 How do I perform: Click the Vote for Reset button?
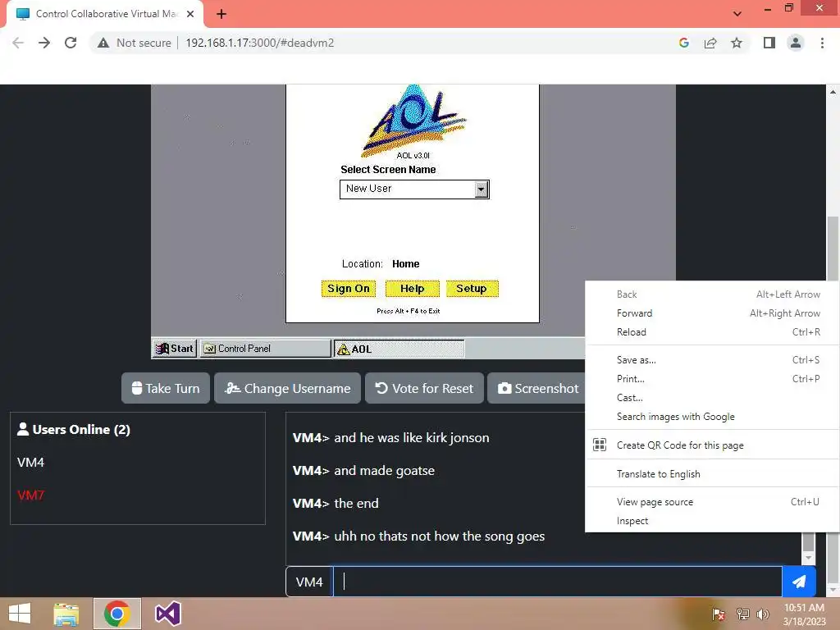pos(424,388)
